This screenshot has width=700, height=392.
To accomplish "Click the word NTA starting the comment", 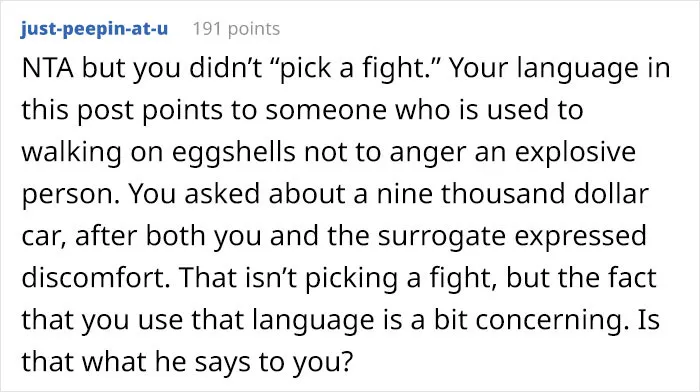I will tap(48, 68).
